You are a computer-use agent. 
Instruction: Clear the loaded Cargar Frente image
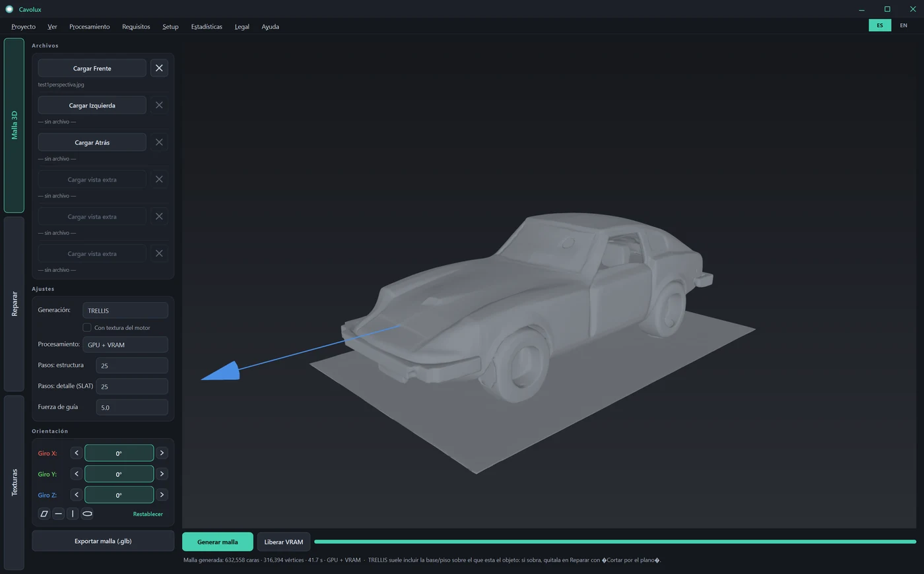point(159,68)
